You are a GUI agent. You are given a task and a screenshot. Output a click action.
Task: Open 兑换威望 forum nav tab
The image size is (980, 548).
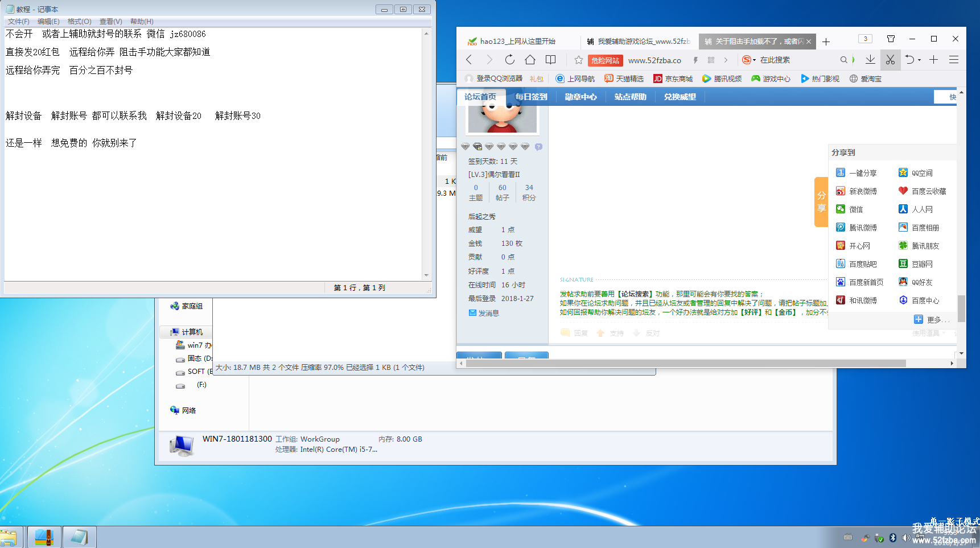tap(680, 97)
